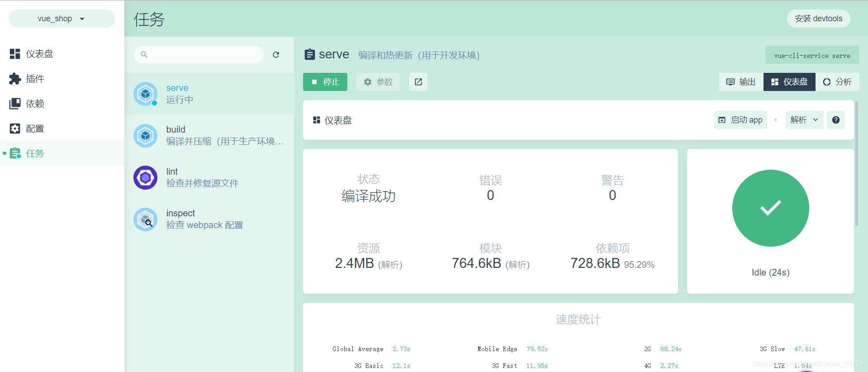Image resolution: width=868 pixels, height=372 pixels.
Task: Click the search magnifier icon
Action: tap(144, 55)
